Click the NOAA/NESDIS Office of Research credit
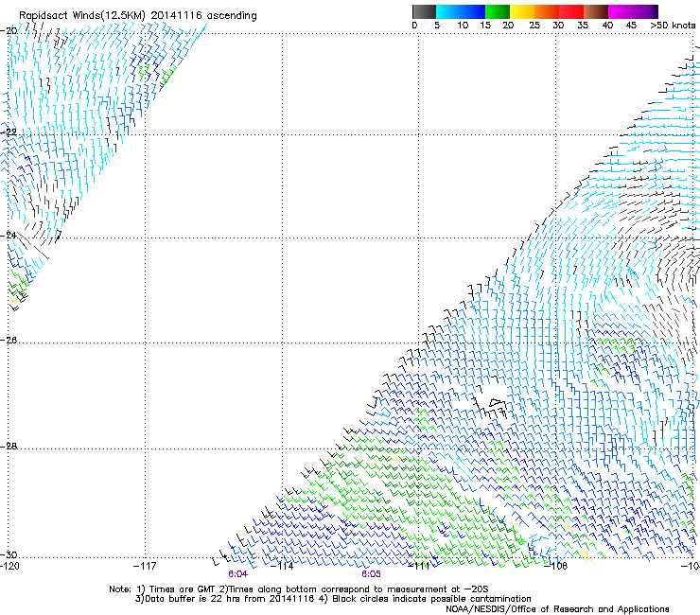 click(557, 609)
